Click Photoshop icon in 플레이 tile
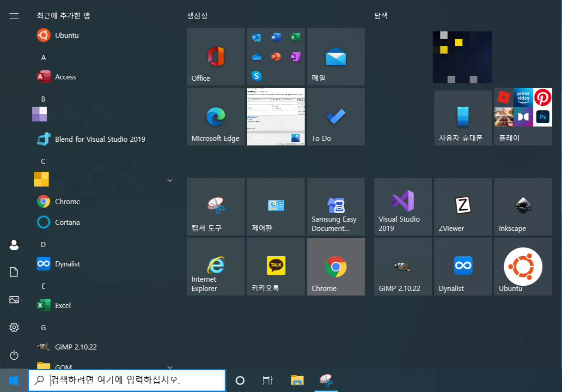This screenshot has height=392, width=562. tap(543, 117)
